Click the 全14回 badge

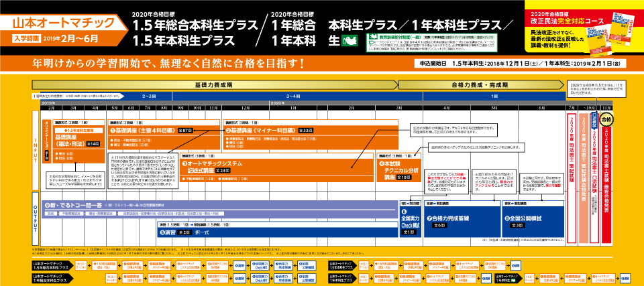pos(93,143)
